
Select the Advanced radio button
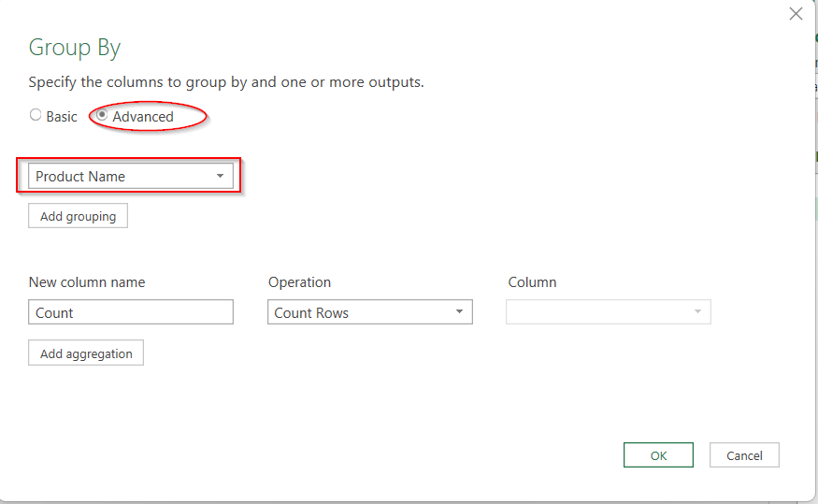tap(102, 115)
